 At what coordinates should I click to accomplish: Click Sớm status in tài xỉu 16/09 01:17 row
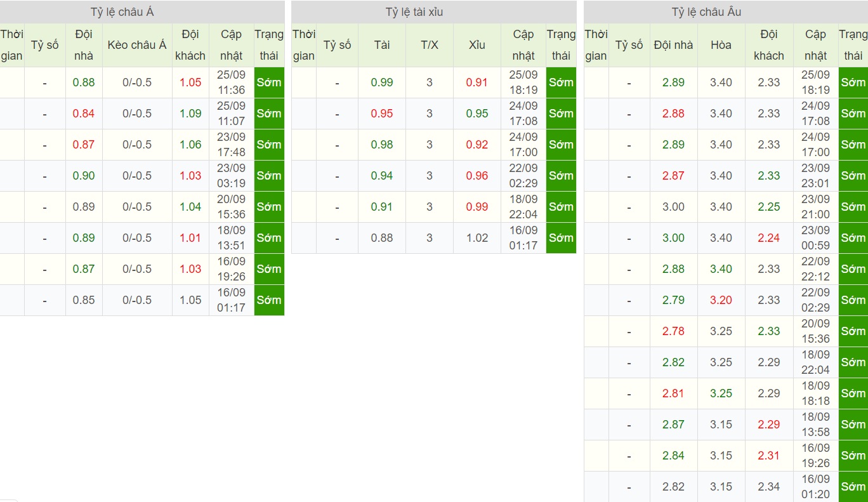click(x=562, y=238)
